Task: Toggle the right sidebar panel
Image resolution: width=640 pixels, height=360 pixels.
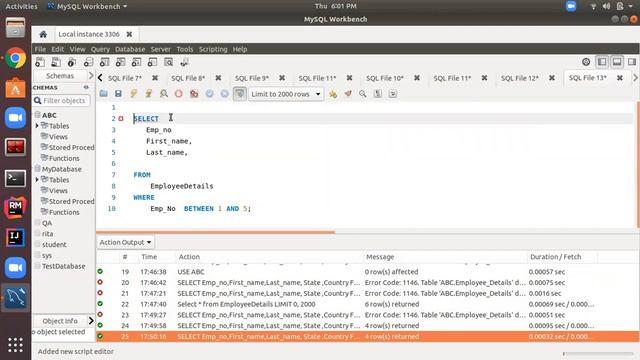Action: tap(632, 62)
